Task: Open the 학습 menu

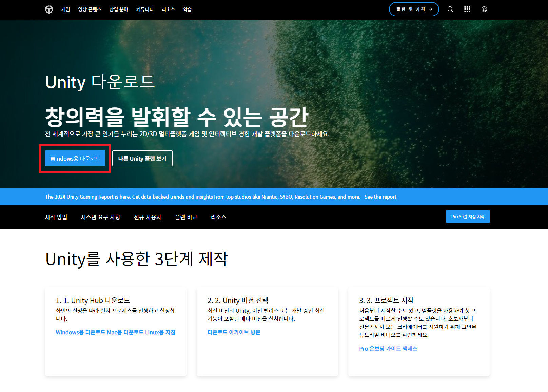Action: pos(187,9)
